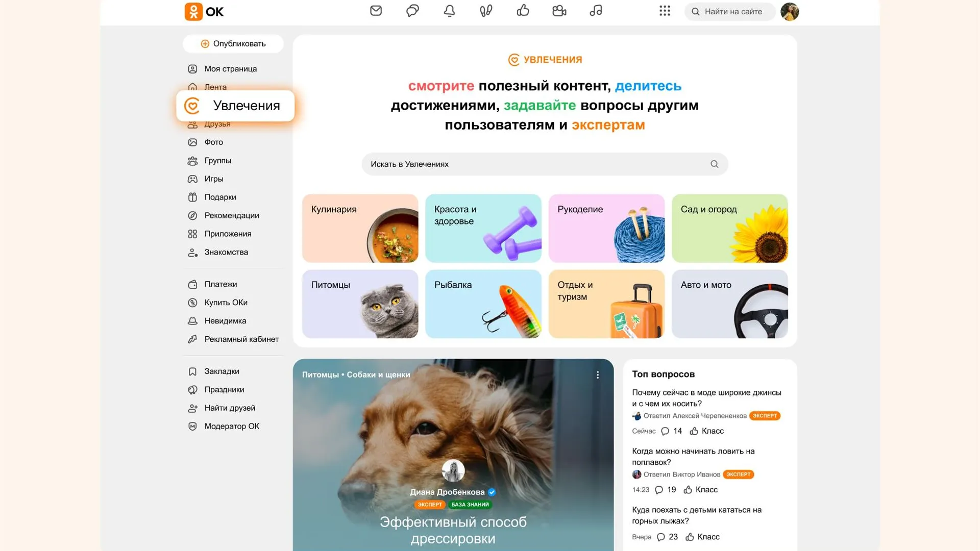Click the Рекламный кабинет icon

[x=192, y=339]
